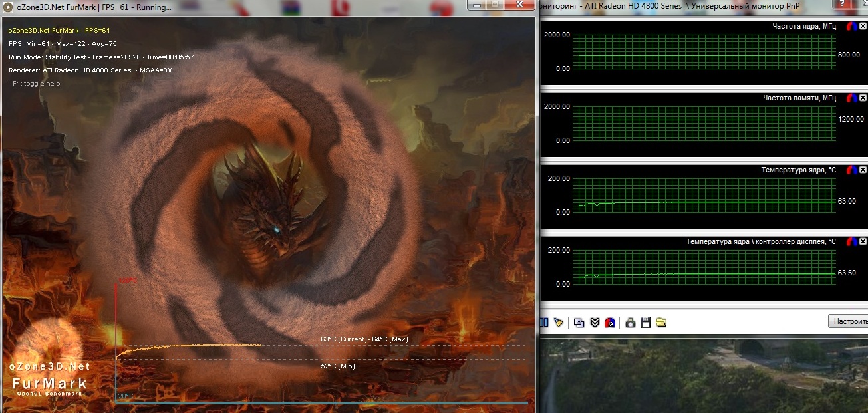Click the magnet icon on Частота ядра graph
868x413 pixels.
point(851,27)
